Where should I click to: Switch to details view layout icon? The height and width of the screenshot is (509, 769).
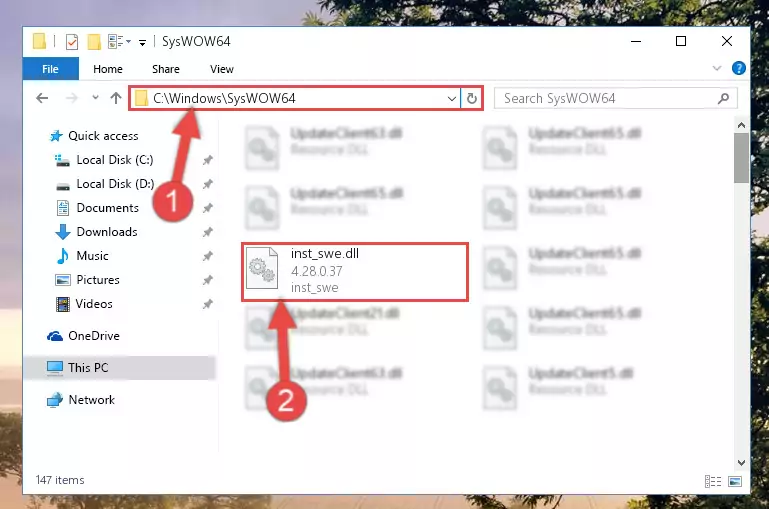713,481
